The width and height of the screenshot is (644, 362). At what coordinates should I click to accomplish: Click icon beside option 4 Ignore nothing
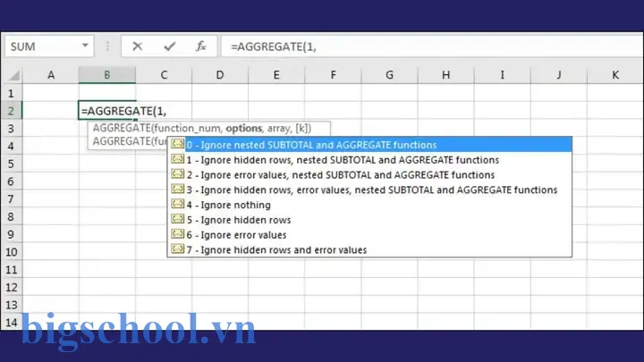click(x=178, y=204)
